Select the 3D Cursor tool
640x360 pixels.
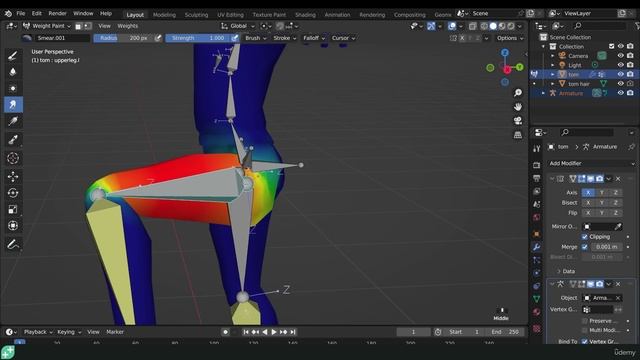click(x=13, y=158)
